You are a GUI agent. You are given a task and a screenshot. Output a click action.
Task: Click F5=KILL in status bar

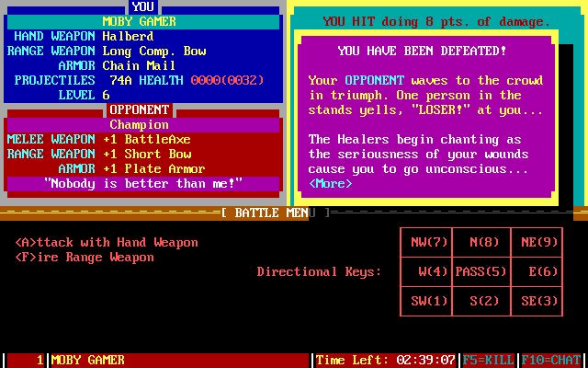488,360
